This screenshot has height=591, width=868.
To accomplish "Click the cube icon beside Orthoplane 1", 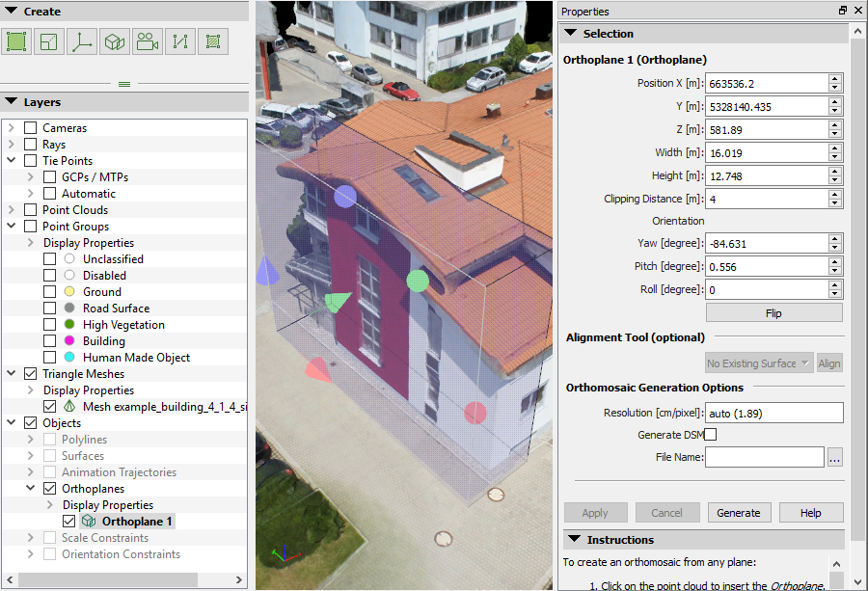I will click(x=88, y=521).
